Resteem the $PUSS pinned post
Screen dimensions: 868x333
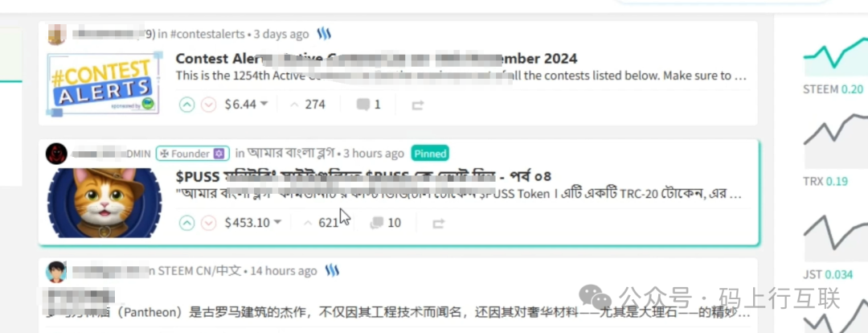point(438,224)
